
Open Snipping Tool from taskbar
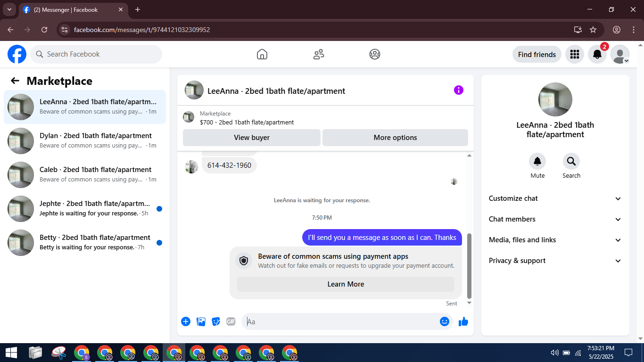(x=58, y=353)
